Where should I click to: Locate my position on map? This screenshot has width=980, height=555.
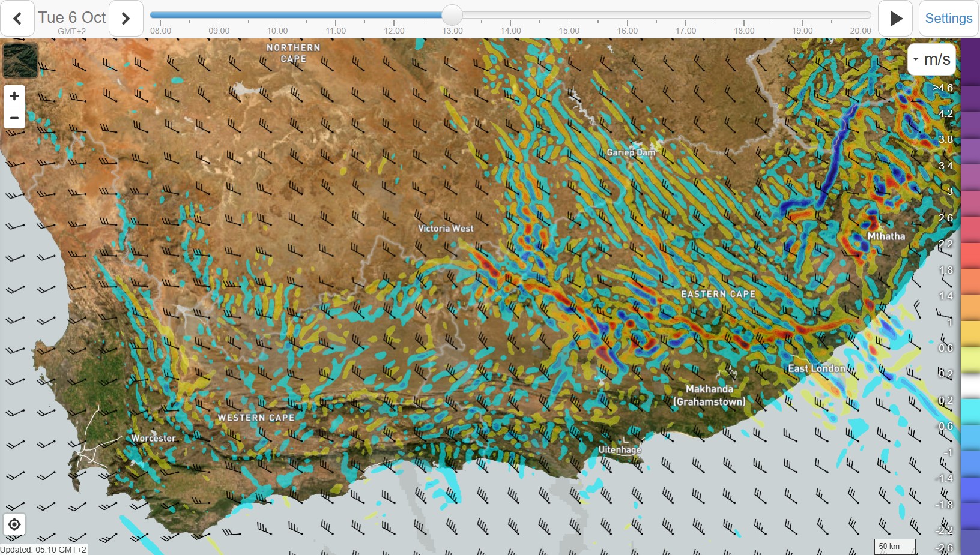pyautogui.click(x=14, y=525)
